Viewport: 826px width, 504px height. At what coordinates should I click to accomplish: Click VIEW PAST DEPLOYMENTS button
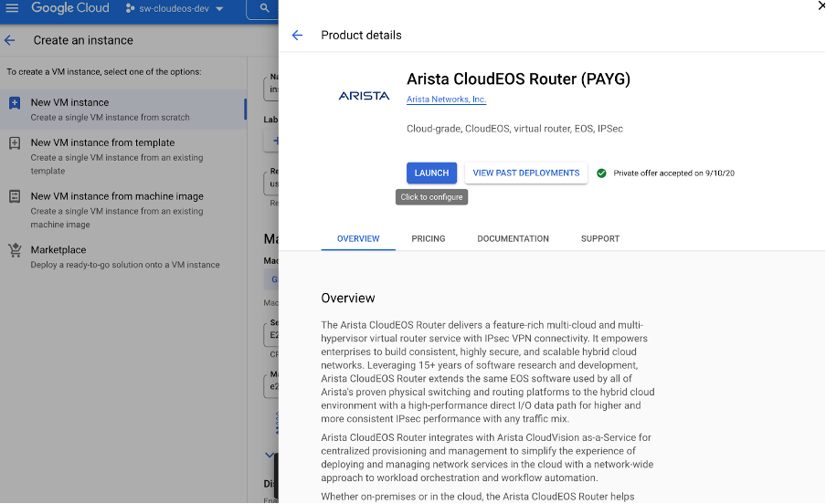525,173
